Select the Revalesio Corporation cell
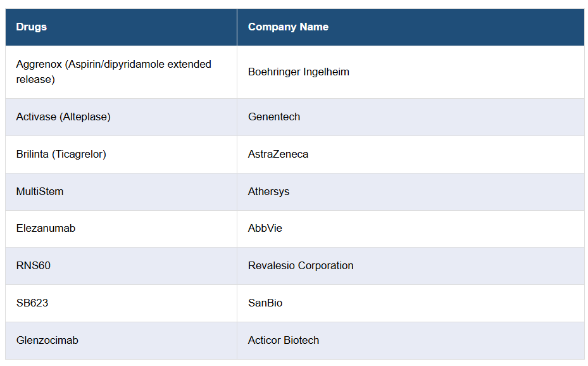The width and height of the screenshot is (588, 366). tap(301, 265)
